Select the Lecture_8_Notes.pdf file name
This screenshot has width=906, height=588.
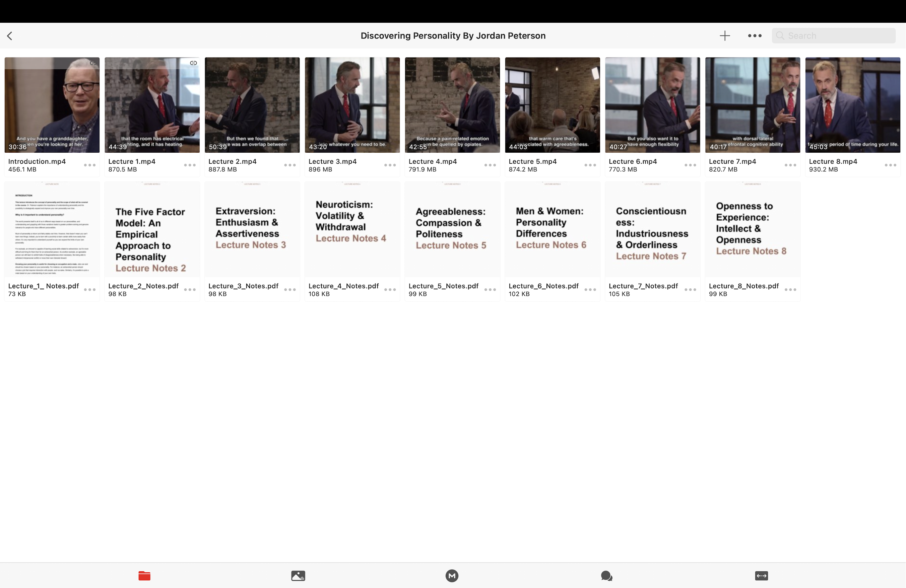click(x=744, y=286)
